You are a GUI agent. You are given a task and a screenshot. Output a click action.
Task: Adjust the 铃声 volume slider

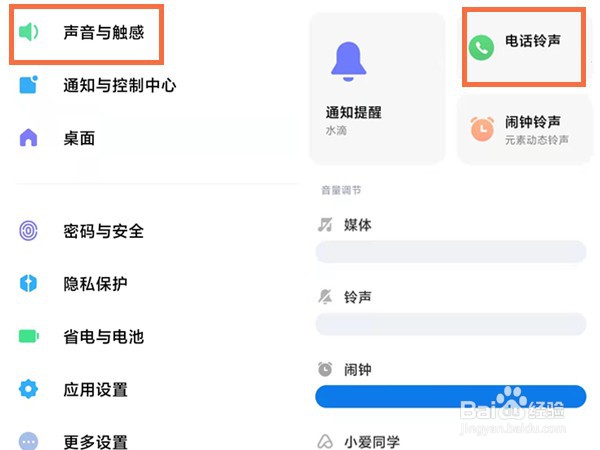[x=450, y=324]
